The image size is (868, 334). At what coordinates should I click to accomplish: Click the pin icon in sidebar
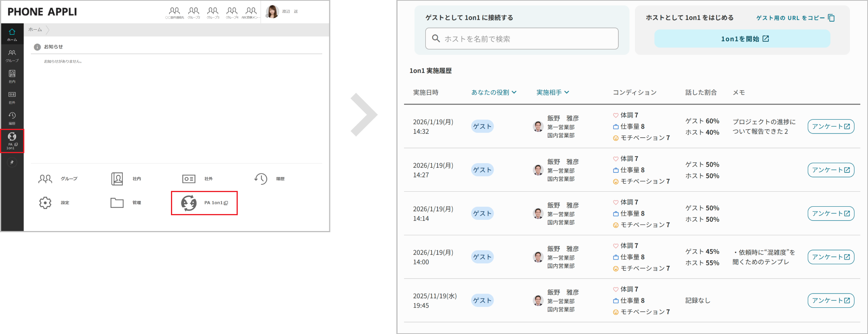12,162
